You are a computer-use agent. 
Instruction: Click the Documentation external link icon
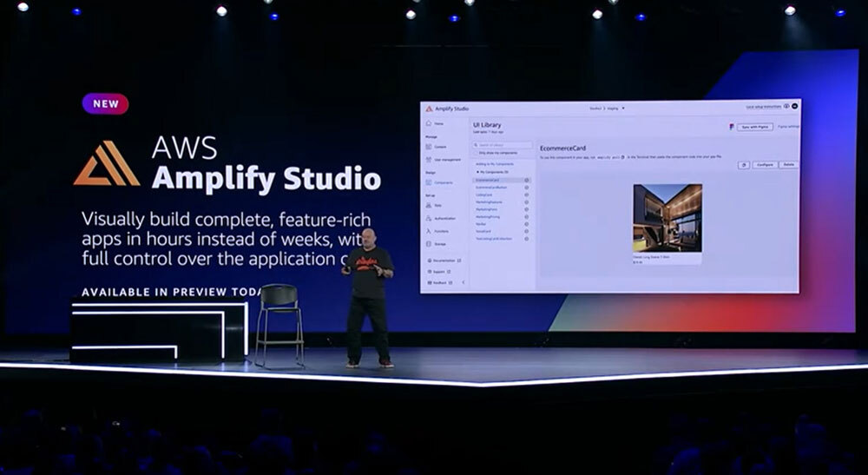click(459, 261)
